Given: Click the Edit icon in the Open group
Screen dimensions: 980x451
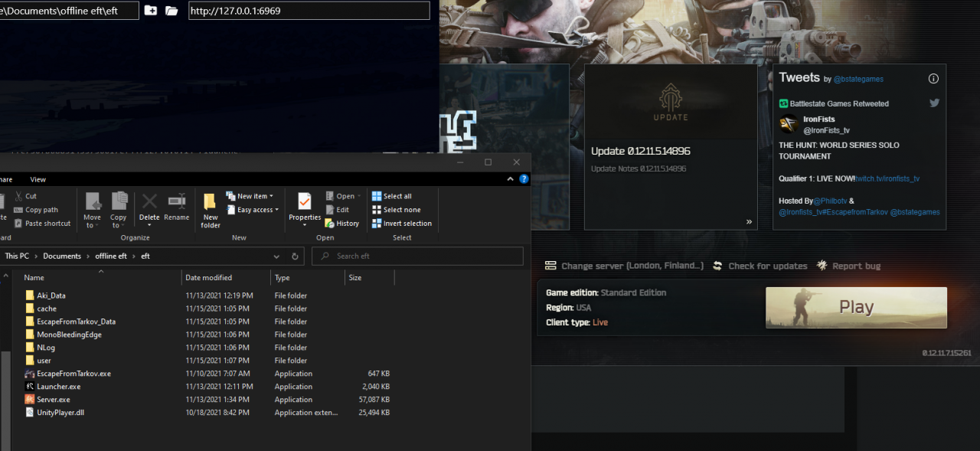Looking at the screenshot, I should click(330, 210).
